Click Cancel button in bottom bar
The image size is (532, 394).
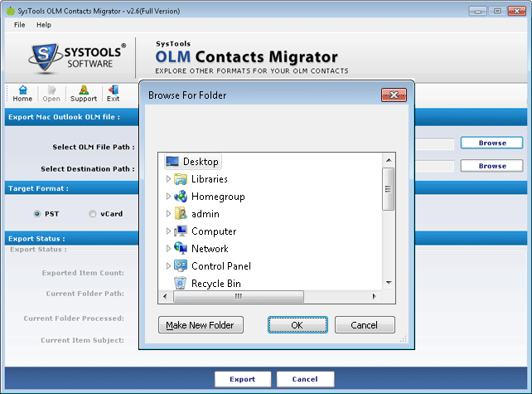[x=305, y=379]
